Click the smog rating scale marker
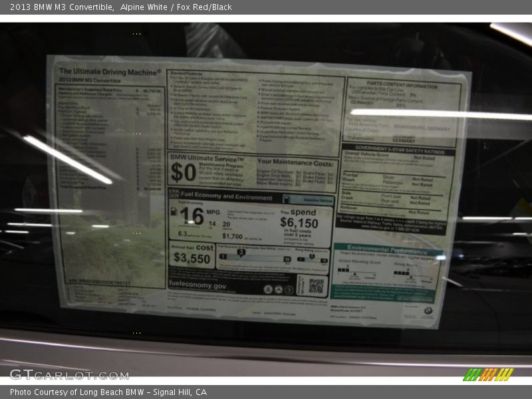 [311, 257]
